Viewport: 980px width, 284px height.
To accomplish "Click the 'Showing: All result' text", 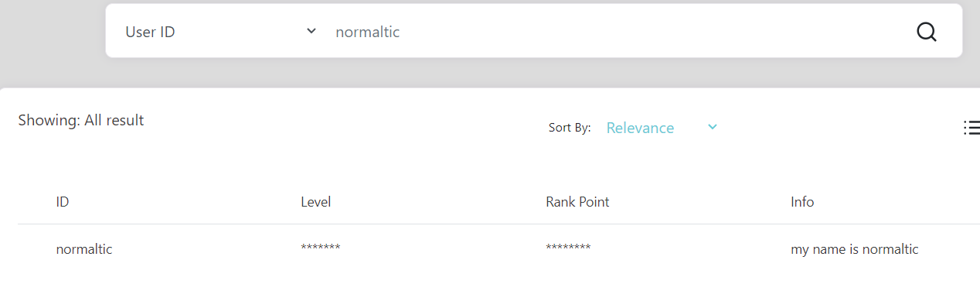I will tap(80, 120).
